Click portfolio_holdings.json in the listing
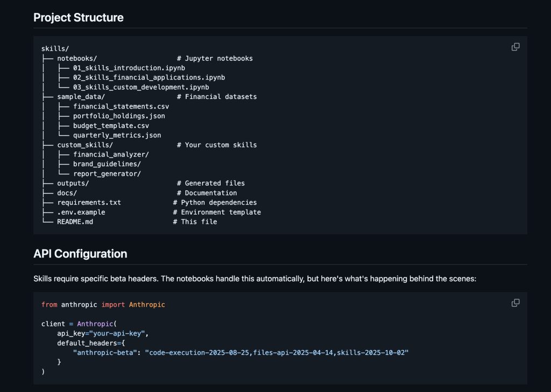 (119, 116)
